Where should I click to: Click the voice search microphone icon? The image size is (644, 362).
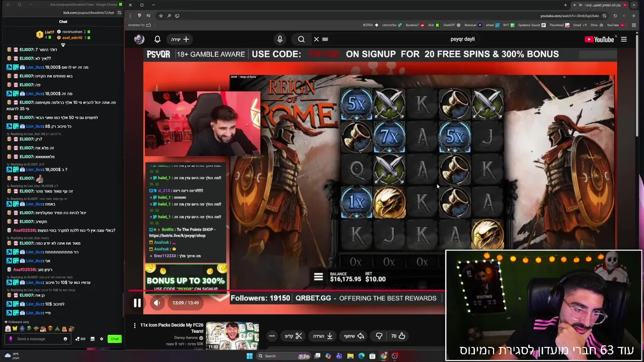(280, 39)
